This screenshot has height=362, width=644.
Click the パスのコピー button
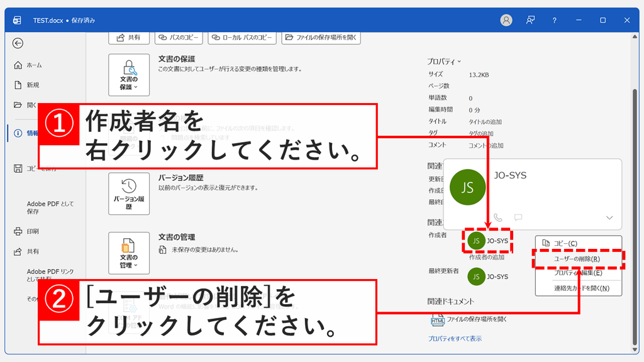coord(179,38)
